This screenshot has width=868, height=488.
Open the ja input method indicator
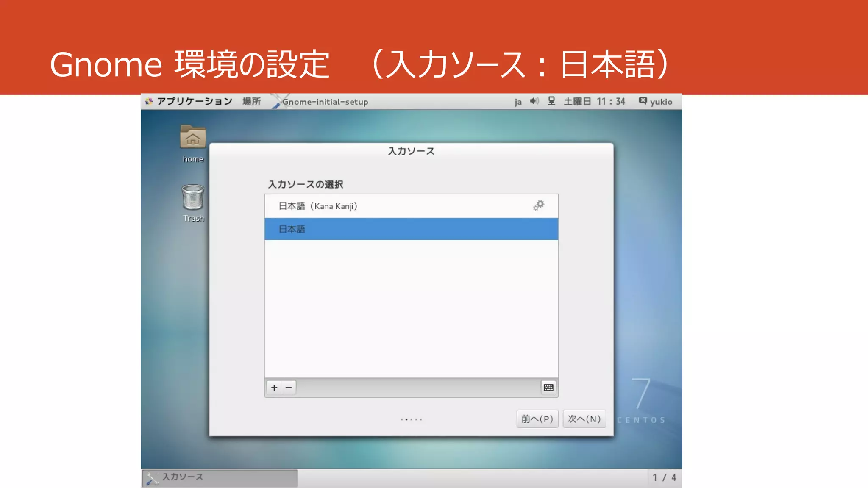click(518, 102)
